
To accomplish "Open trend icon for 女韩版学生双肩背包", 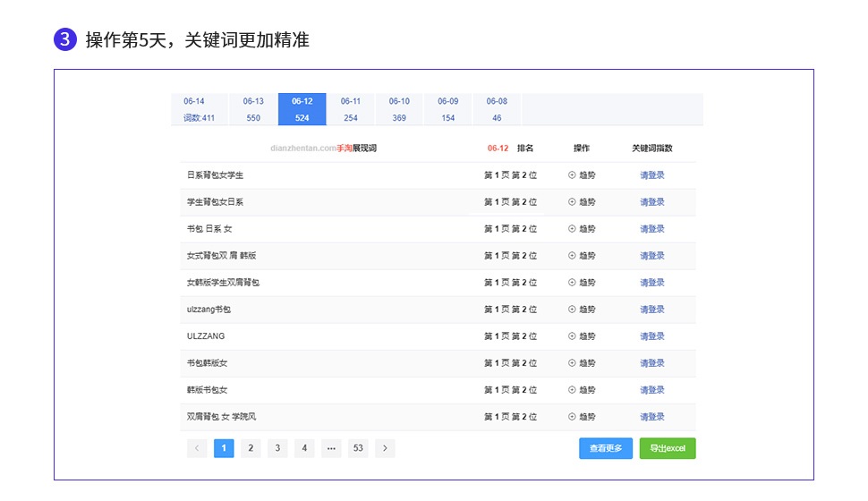I will [572, 283].
